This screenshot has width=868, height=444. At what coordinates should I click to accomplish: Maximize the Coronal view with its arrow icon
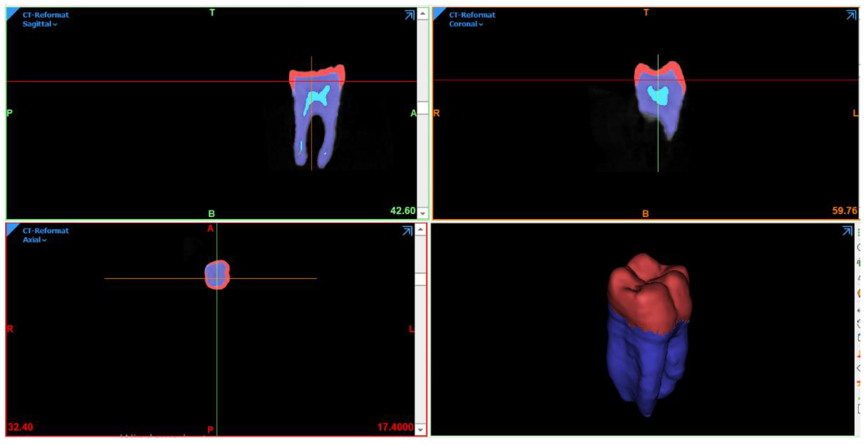(851, 15)
